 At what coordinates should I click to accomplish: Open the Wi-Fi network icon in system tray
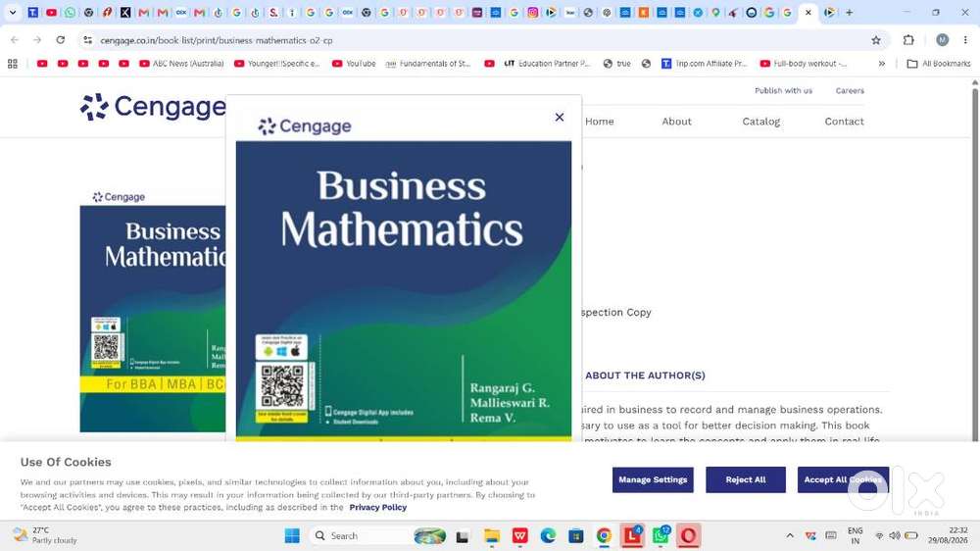[879, 535]
